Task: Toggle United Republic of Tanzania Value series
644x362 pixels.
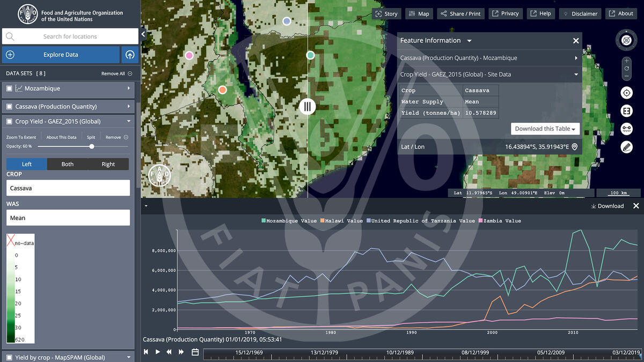Action: tap(420, 220)
